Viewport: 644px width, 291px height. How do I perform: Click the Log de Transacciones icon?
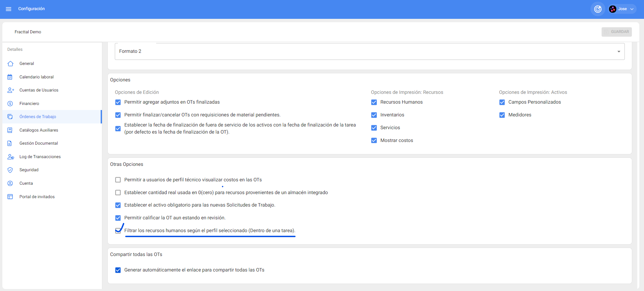coord(10,157)
